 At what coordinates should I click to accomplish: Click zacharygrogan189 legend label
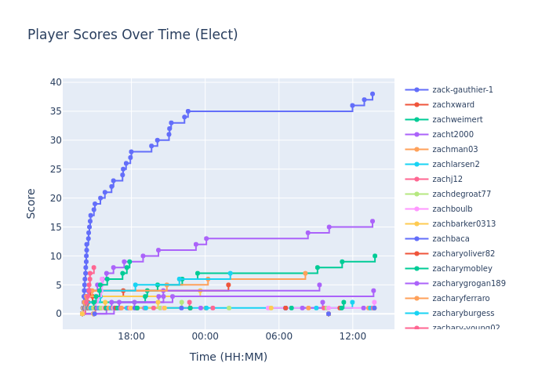click(x=468, y=284)
